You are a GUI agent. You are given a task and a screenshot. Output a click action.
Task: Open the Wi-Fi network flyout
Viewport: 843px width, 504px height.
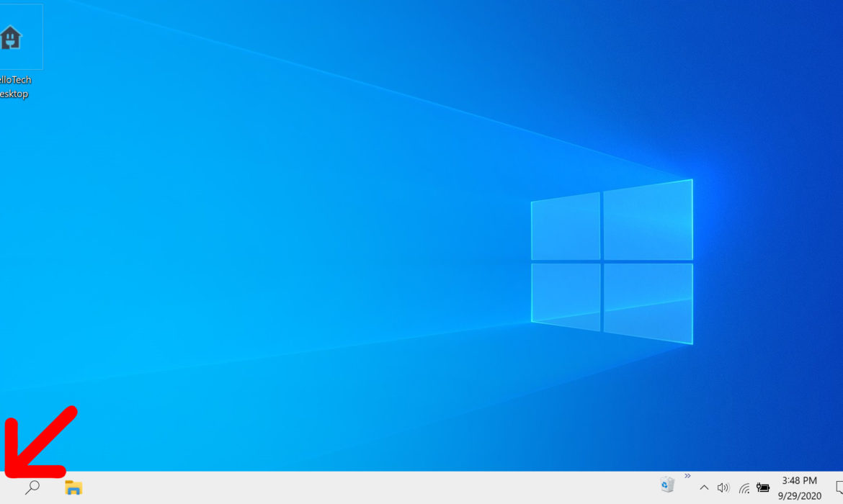[744, 488]
